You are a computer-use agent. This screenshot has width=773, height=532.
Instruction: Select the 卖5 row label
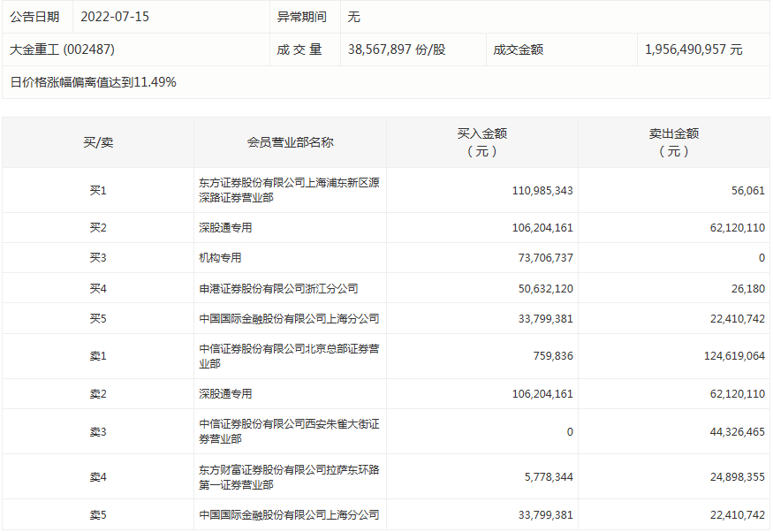98,514
